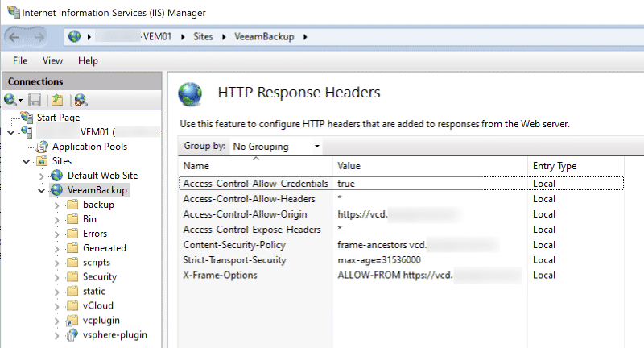Collapse the Sites tree node
The image size is (644, 348).
click(27, 161)
